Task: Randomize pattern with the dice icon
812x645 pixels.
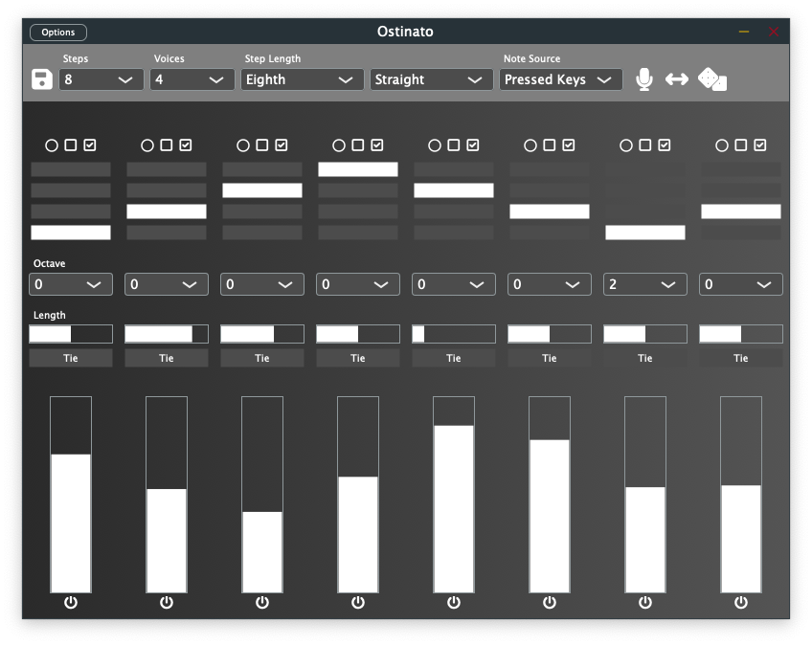Action: [x=712, y=79]
